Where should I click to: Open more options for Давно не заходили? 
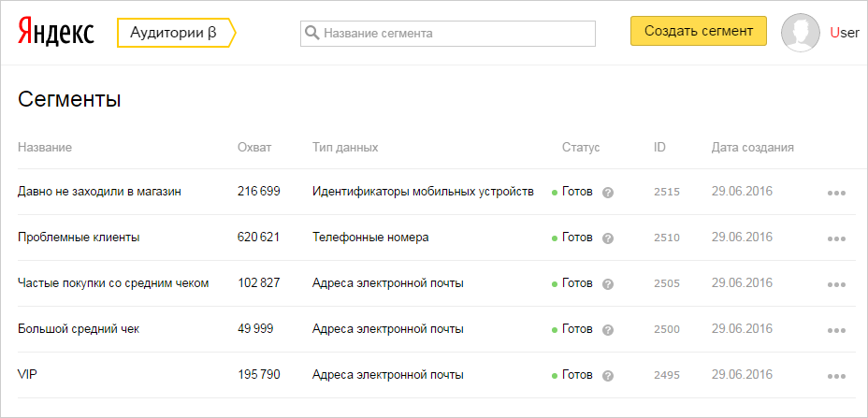coord(836,193)
